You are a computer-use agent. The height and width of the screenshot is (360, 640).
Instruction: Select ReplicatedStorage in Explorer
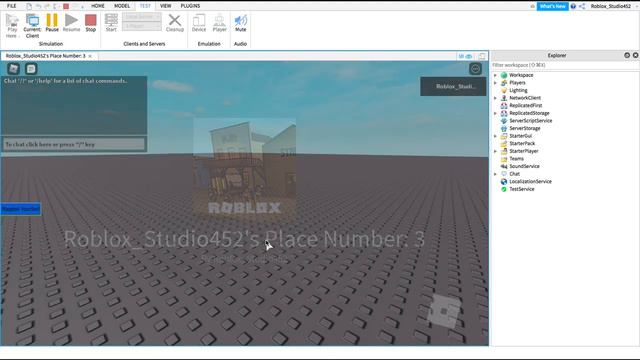click(529, 113)
